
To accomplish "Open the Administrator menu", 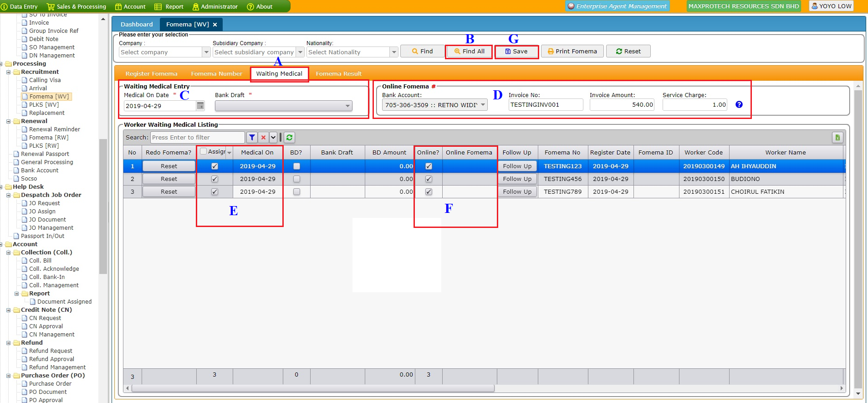I will point(215,6).
